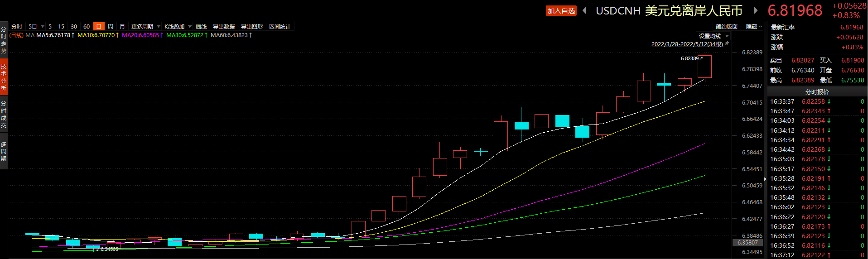Select the 16:34:03 tick quote row

(817, 120)
